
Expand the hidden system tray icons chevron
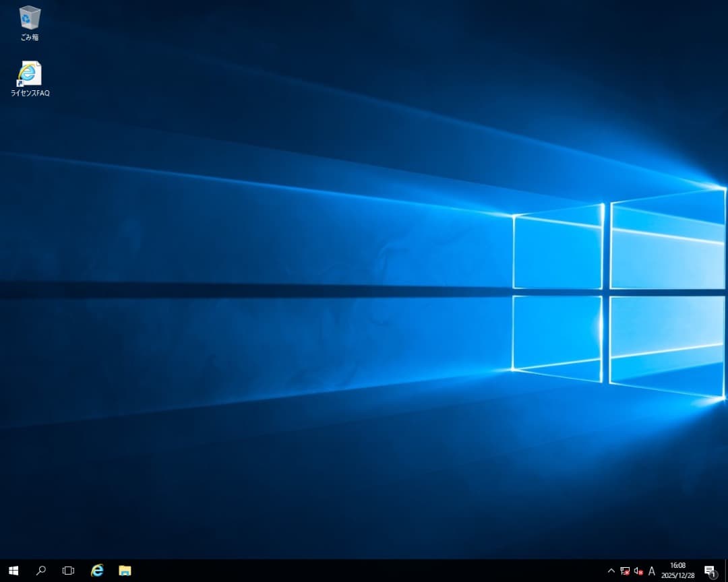[611, 571]
